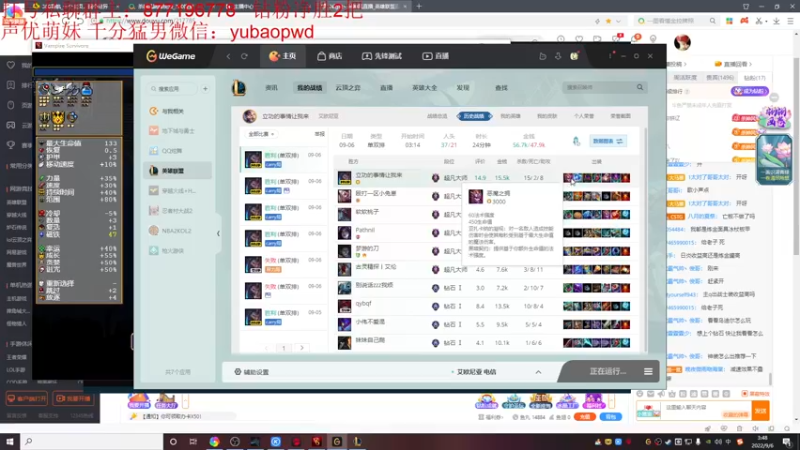Click player name Pathnil

pyautogui.click(x=365, y=230)
